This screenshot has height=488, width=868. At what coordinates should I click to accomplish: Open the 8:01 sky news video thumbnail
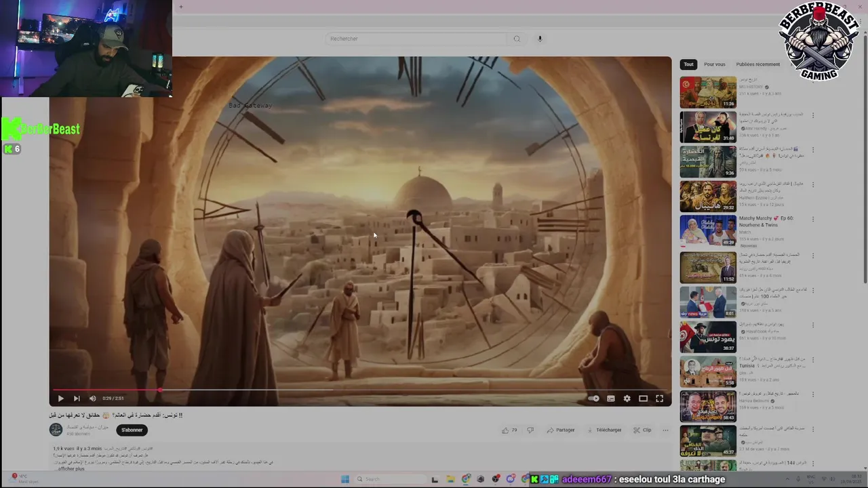(708, 302)
